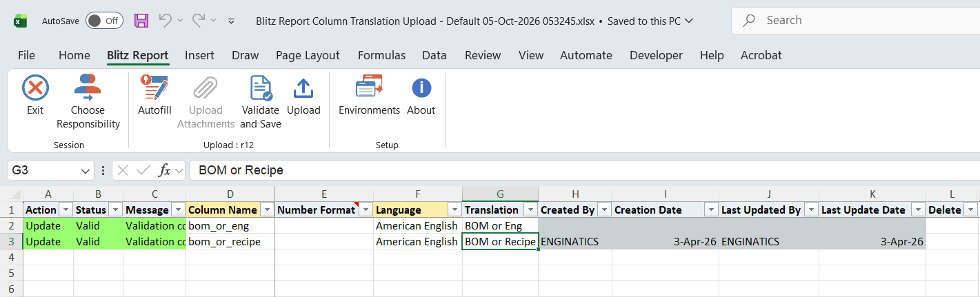Switch to the Developer tab

656,55
